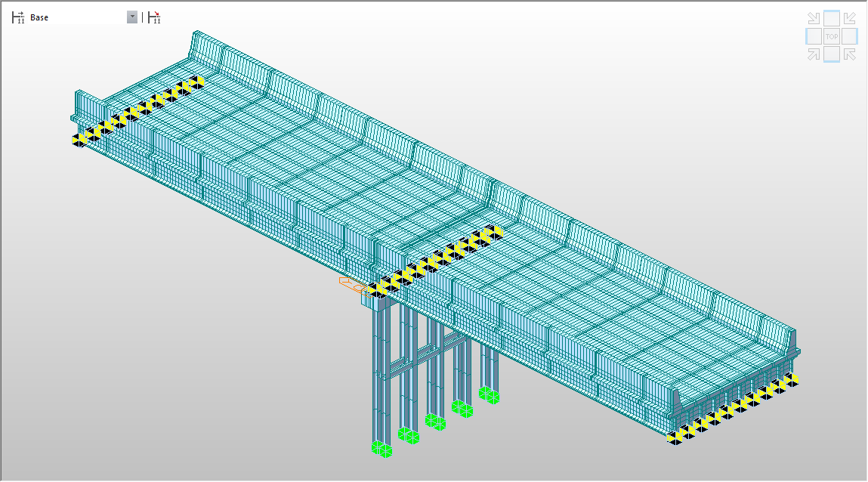Viewport: 868px width, 482px height.
Task: Select the square below TOP in navigator
Action: (832, 54)
